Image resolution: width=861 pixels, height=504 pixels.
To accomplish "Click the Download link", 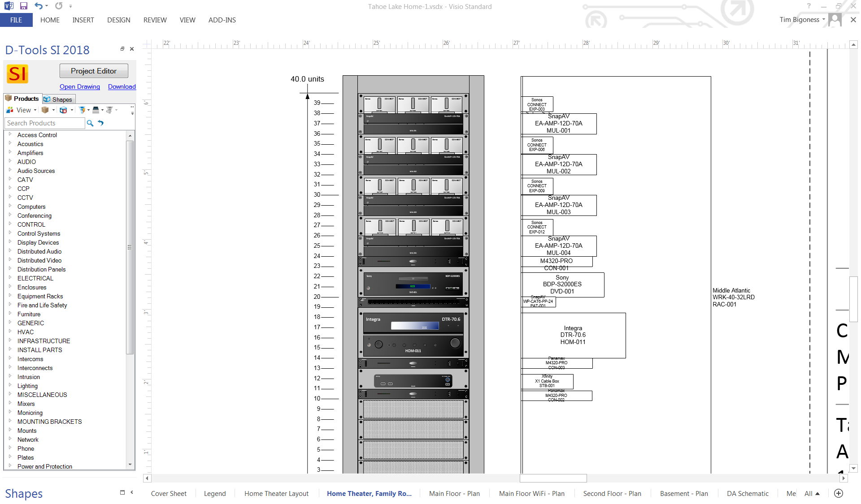I will [122, 86].
